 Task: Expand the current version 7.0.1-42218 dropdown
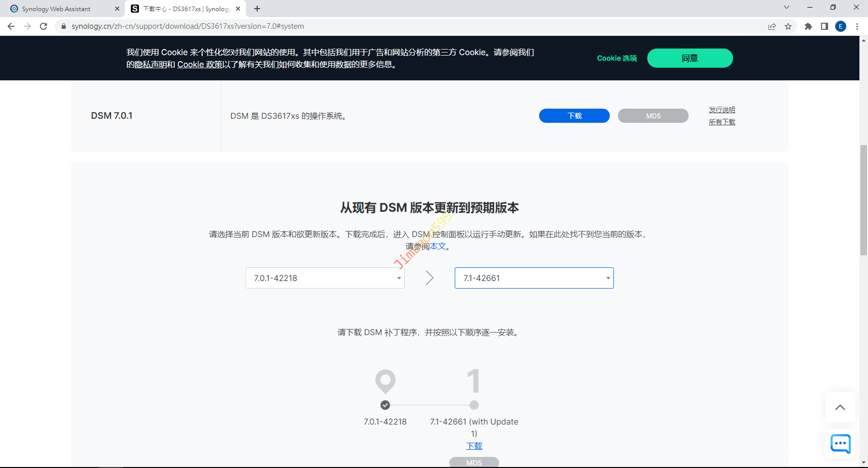point(325,278)
